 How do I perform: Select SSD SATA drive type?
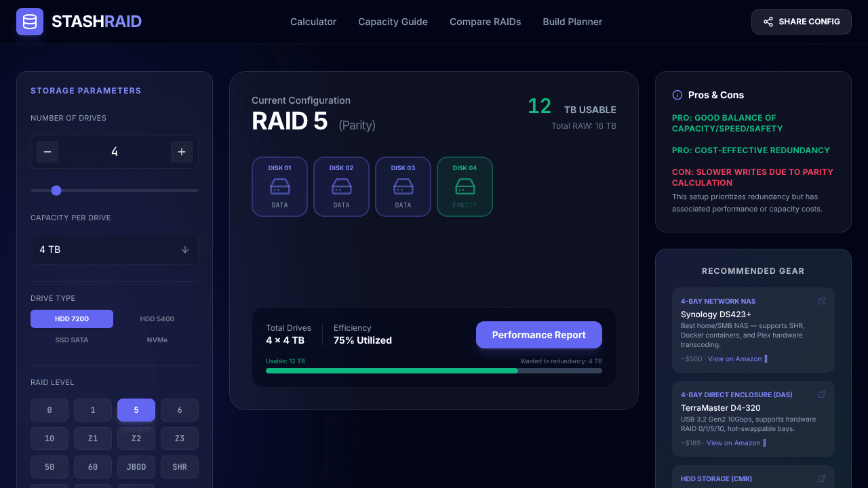(x=72, y=340)
